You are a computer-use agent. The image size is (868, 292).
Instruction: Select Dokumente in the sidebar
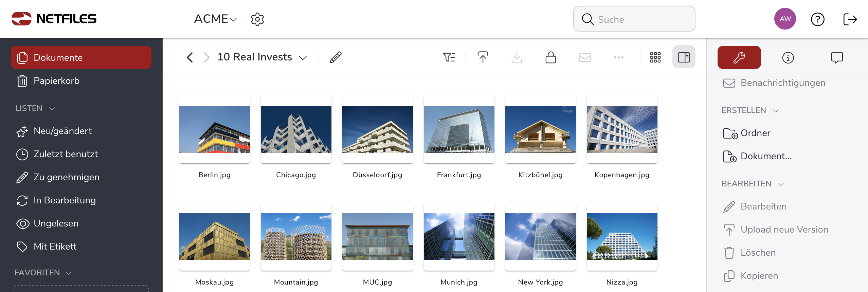[x=81, y=57]
